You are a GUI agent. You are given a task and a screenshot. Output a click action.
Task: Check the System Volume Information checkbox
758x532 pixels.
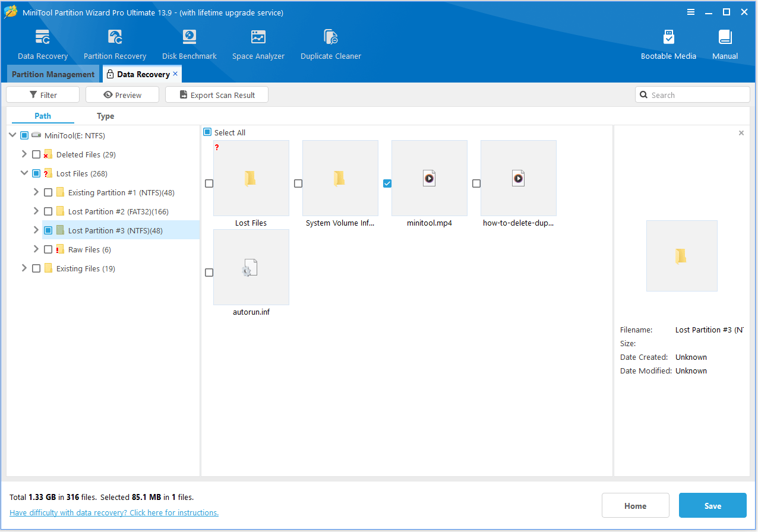coord(298,183)
